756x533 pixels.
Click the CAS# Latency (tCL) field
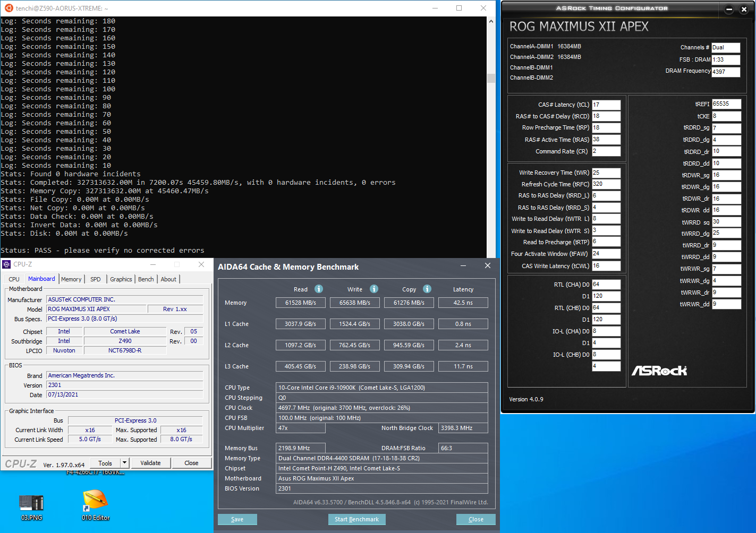606,105
